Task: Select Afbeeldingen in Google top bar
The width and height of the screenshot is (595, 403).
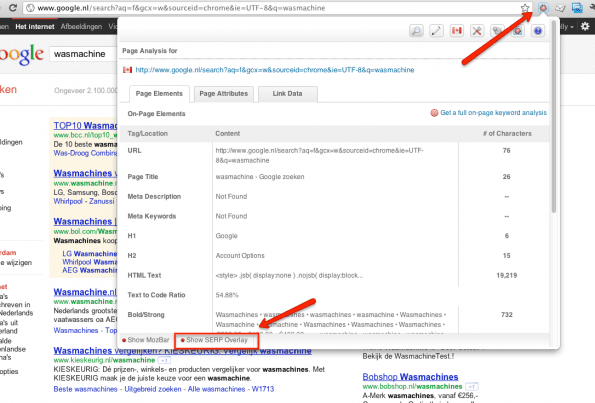Action: (x=81, y=27)
